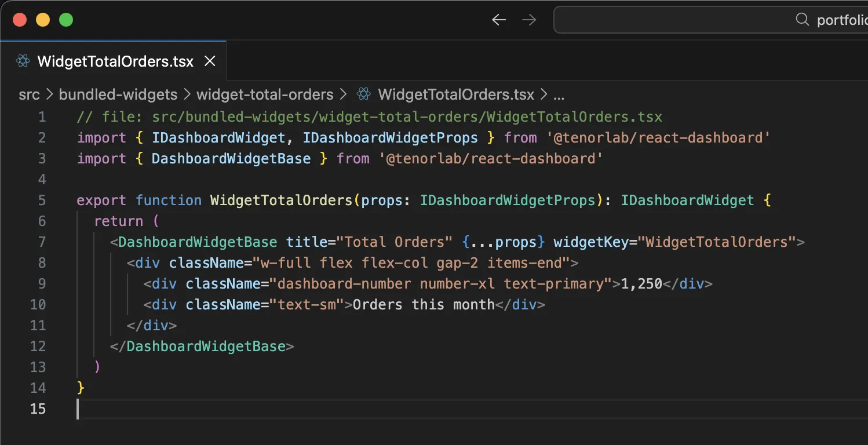Toggle fullscreen with the green traffic light
Image resolution: width=868 pixels, height=445 pixels.
click(66, 19)
